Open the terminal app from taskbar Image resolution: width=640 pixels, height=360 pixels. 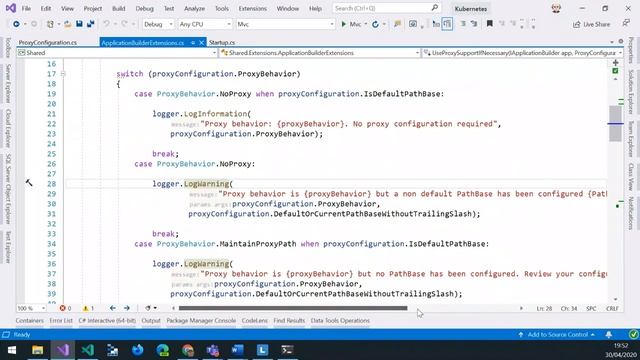tap(287, 350)
